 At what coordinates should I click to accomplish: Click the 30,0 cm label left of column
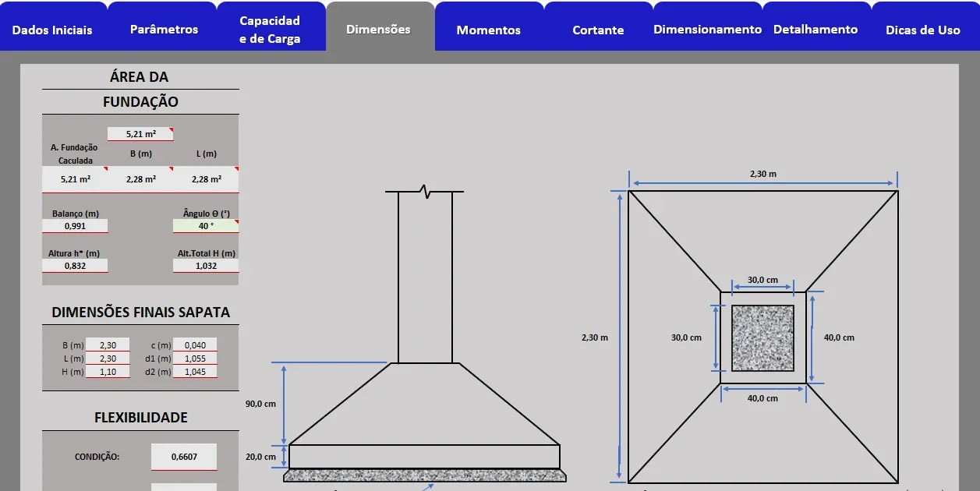tap(687, 337)
